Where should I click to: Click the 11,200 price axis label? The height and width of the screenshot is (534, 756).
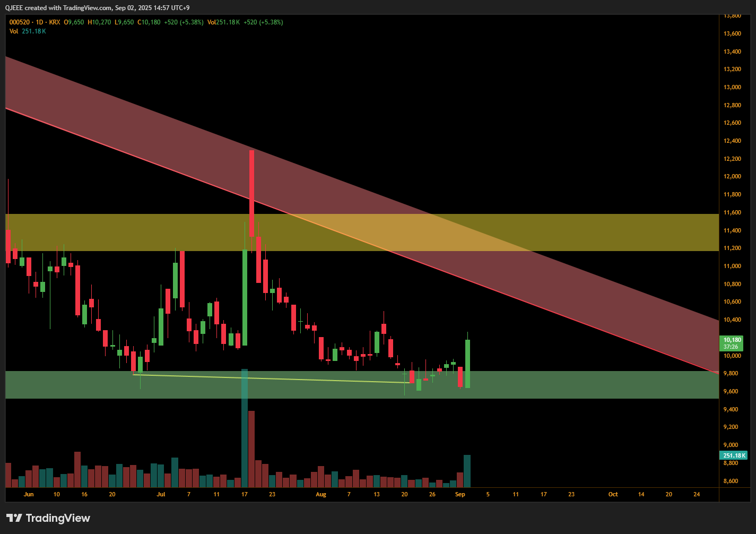point(732,248)
